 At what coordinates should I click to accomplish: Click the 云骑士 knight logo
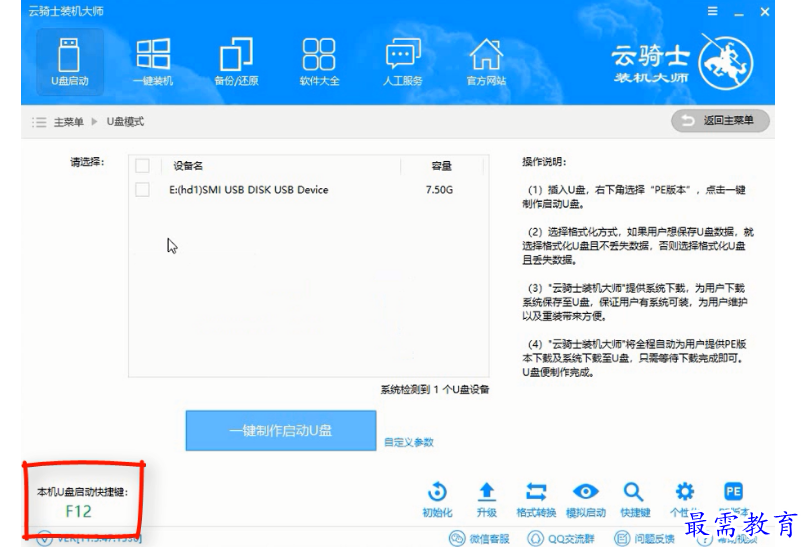click(725, 63)
